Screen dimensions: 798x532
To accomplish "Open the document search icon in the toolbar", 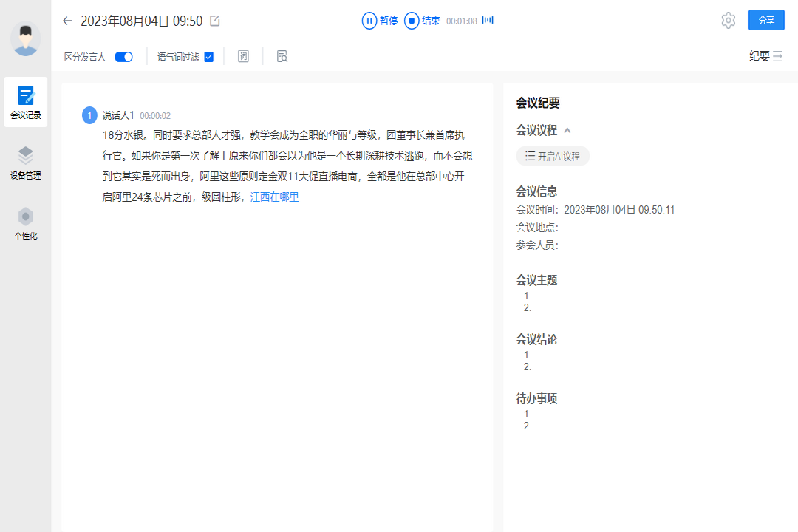I will (x=282, y=56).
